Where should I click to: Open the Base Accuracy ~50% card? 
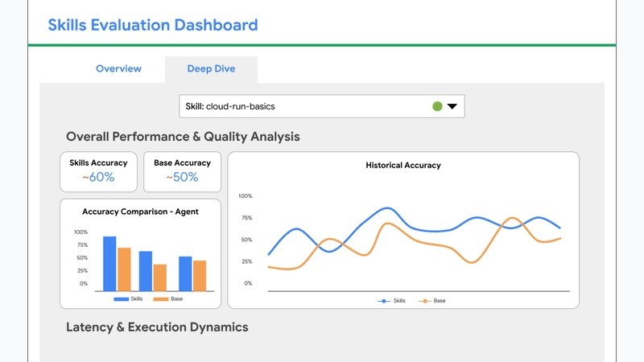click(x=183, y=171)
